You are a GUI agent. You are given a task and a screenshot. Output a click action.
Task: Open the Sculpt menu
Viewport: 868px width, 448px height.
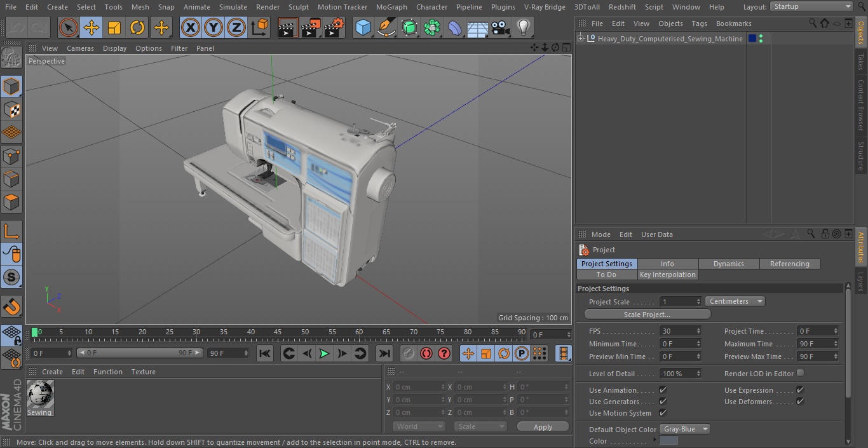[298, 6]
